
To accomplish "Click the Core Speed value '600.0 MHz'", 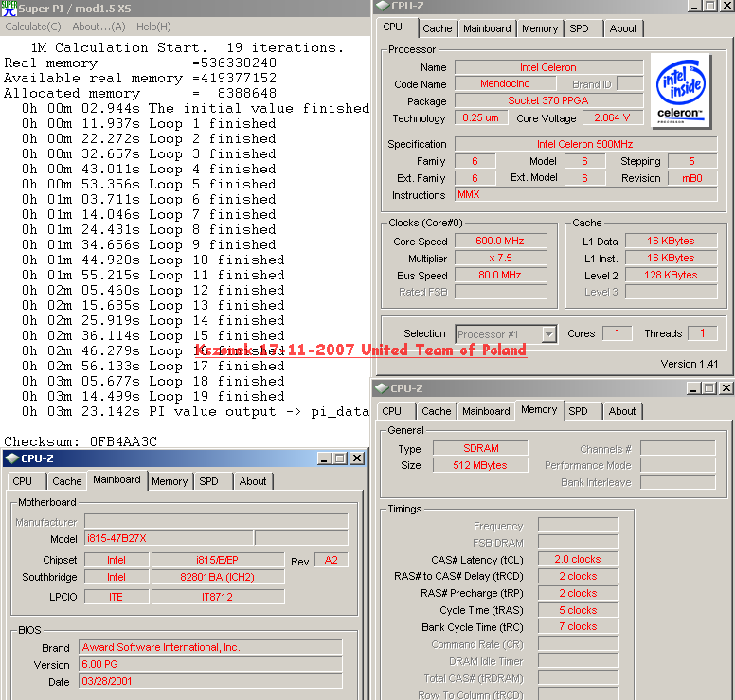I will point(501,241).
